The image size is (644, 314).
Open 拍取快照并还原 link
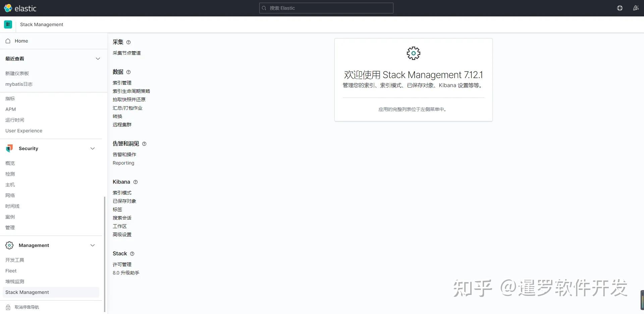pos(129,100)
